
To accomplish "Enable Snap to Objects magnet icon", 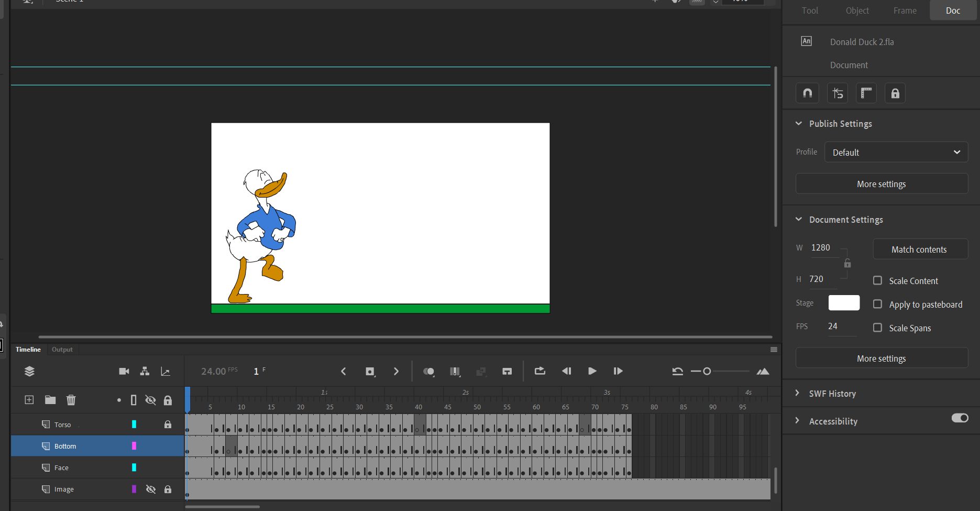I will pyautogui.click(x=807, y=93).
